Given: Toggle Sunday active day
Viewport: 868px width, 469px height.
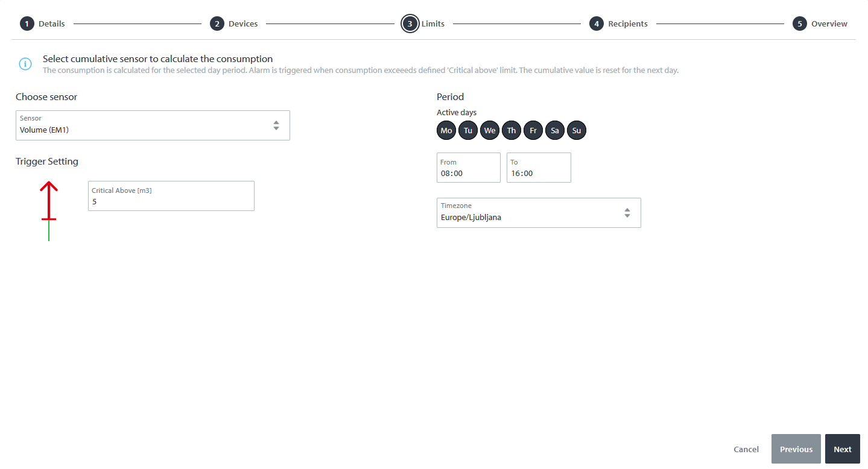Looking at the screenshot, I should [x=577, y=130].
